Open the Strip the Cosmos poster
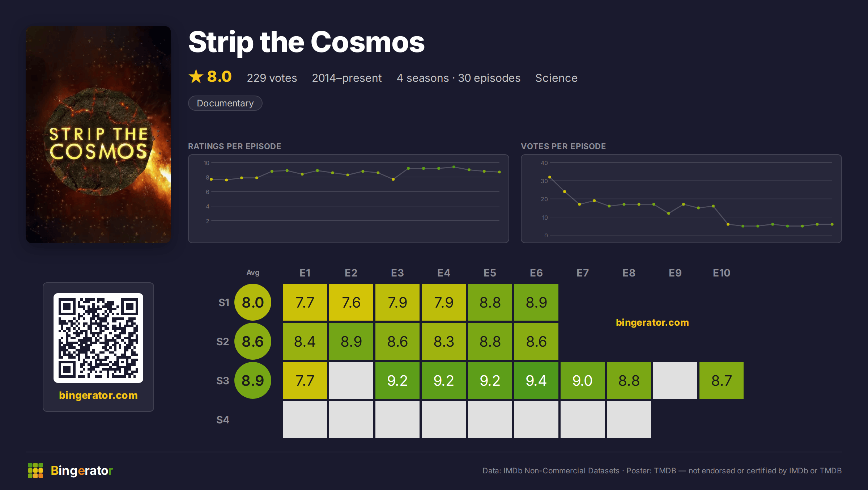The width and height of the screenshot is (868, 490). 98,134
